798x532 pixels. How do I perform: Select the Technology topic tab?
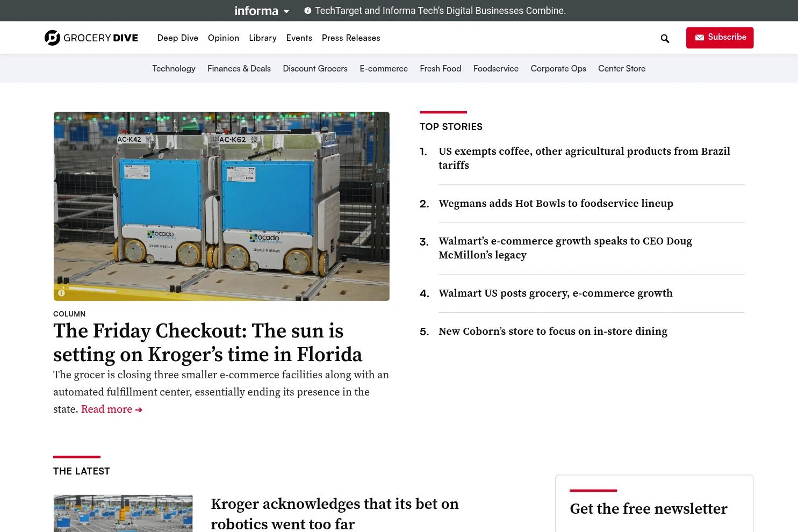pyautogui.click(x=174, y=68)
